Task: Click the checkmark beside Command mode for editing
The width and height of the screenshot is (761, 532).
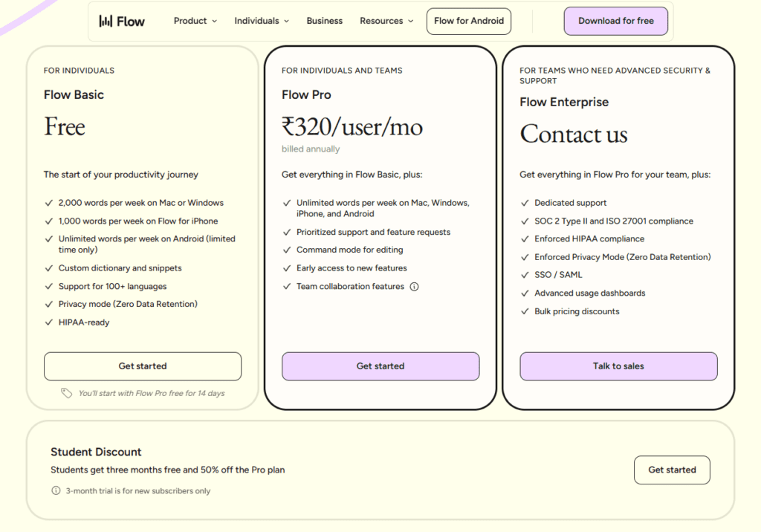Action: click(286, 250)
